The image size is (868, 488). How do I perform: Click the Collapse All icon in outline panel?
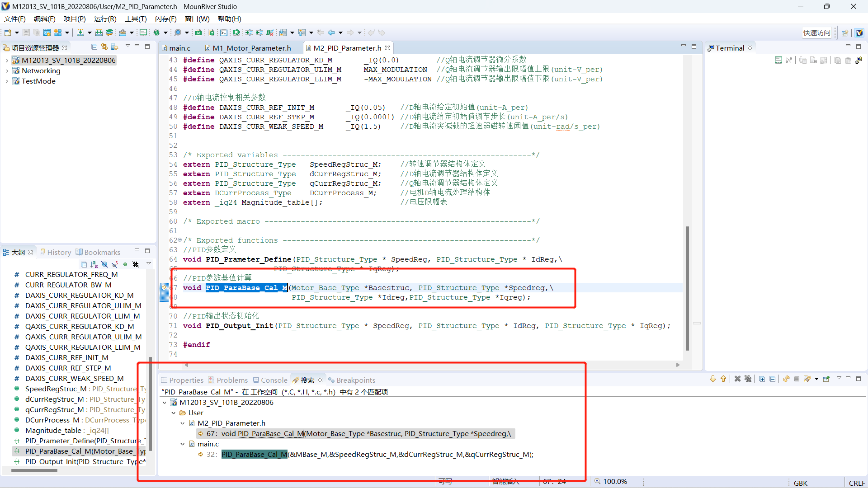84,264
